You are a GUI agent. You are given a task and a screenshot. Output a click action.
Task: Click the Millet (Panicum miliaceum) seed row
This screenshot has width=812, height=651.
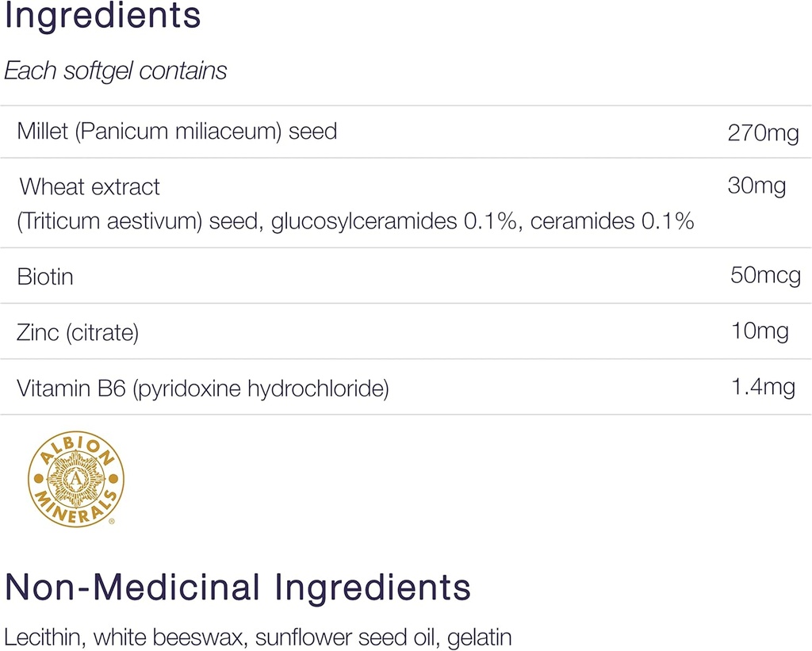click(x=177, y=131)
